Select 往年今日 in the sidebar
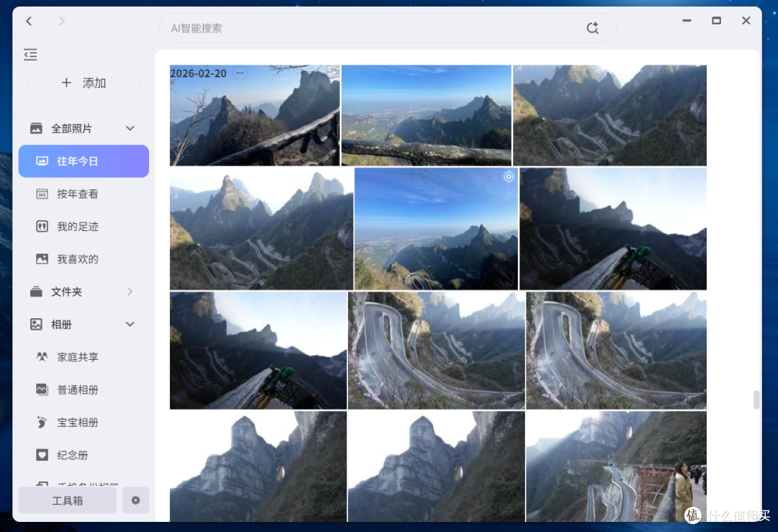Screen dimensions: 778x532 click(84, 161)
